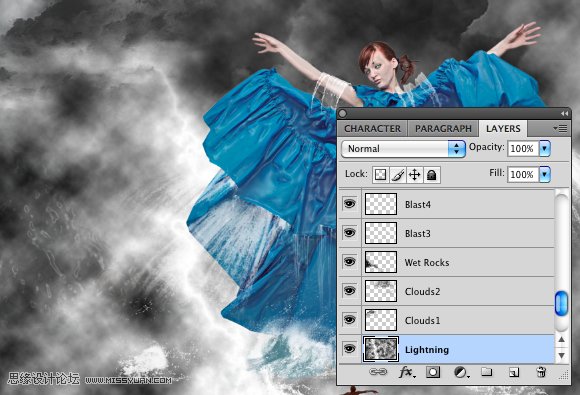Add a layer mask
Screen dimensions: 580x395
(433, 372)
